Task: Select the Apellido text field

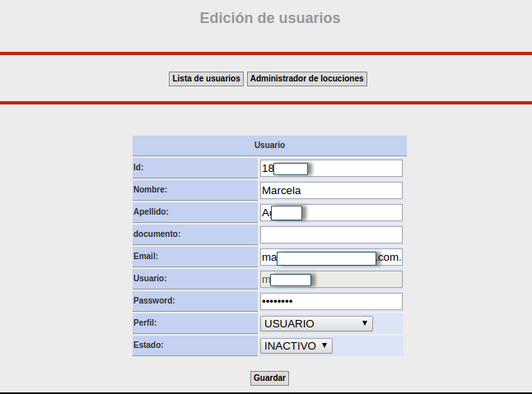Action: pos(331,213)
